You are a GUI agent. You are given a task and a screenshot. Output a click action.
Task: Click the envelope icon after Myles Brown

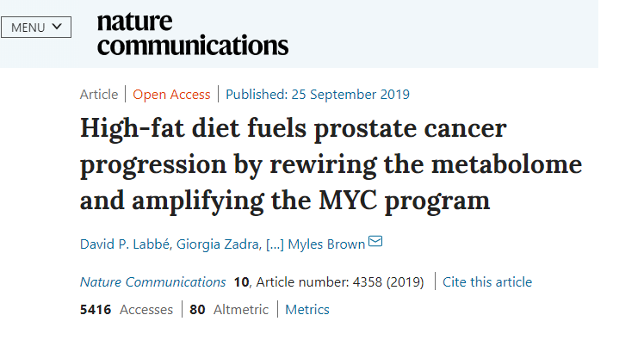[x=375, y=243]
